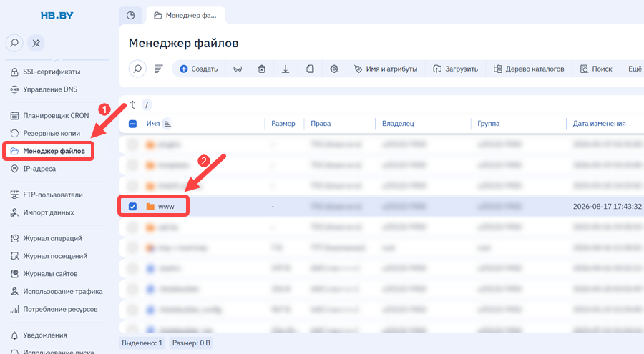Open the www folder name
644x354 pixels.
(x=166, y=207)
